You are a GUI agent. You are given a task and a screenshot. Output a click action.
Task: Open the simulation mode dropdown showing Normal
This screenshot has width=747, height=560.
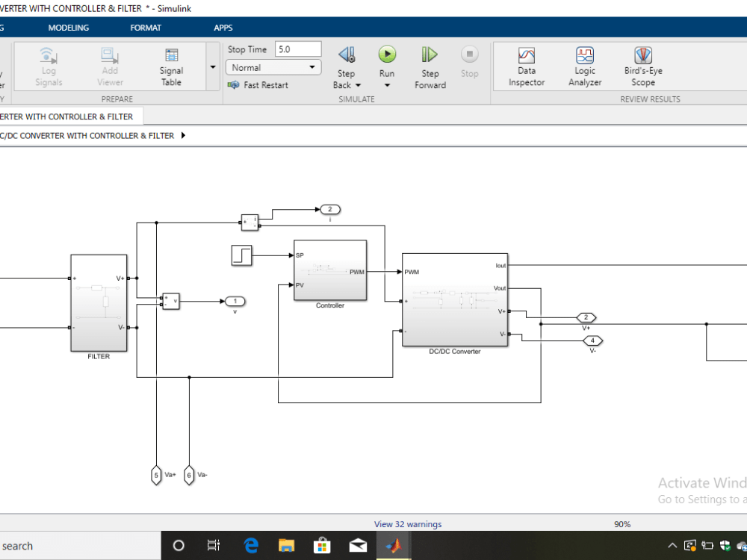[x=273, y=67]
